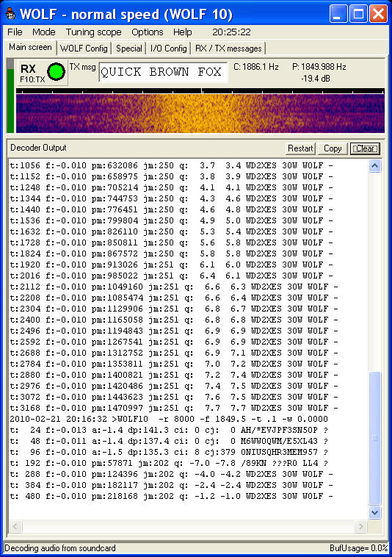Click the 20:25:22 clock in menu bar
The width and height of the screenshot is (392, 557).
coord(231,32)
